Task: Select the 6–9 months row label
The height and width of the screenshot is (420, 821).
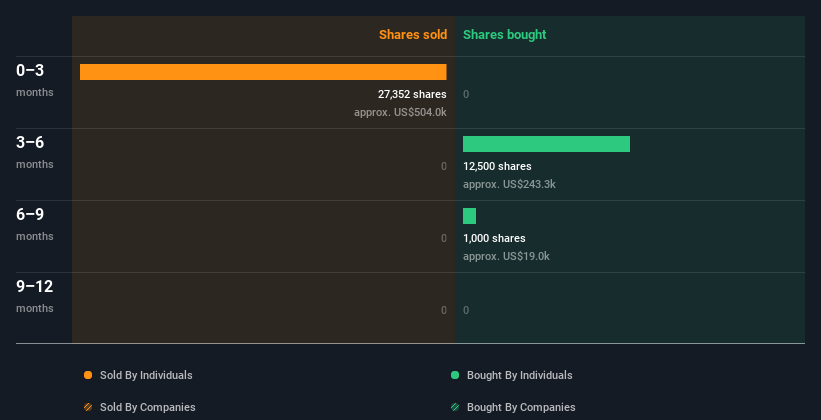Action: click(35, 223)
